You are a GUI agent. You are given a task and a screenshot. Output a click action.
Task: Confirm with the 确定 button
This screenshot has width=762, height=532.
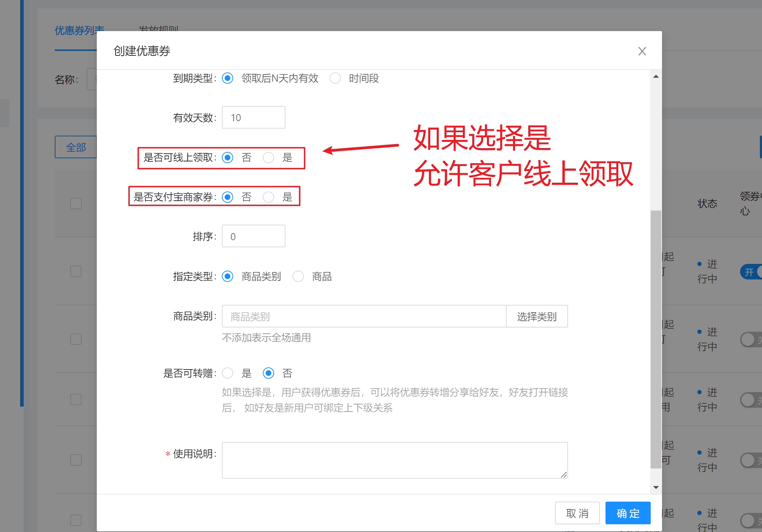pyautogui.click(x=628, y=513)
